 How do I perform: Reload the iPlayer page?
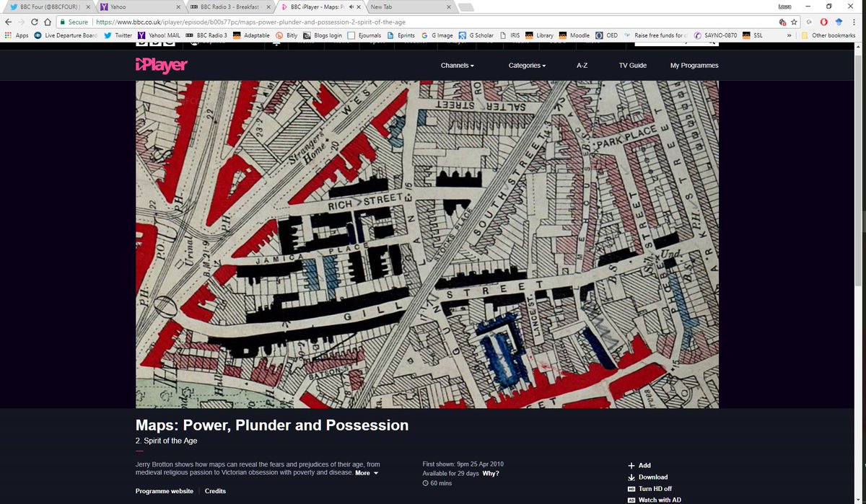click(33, 22)
